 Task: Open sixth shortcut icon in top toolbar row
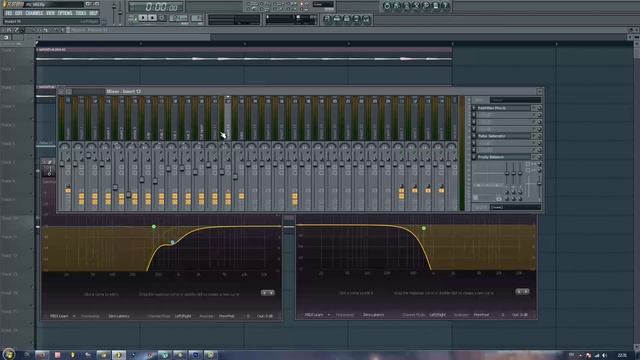tap(436, 6)
